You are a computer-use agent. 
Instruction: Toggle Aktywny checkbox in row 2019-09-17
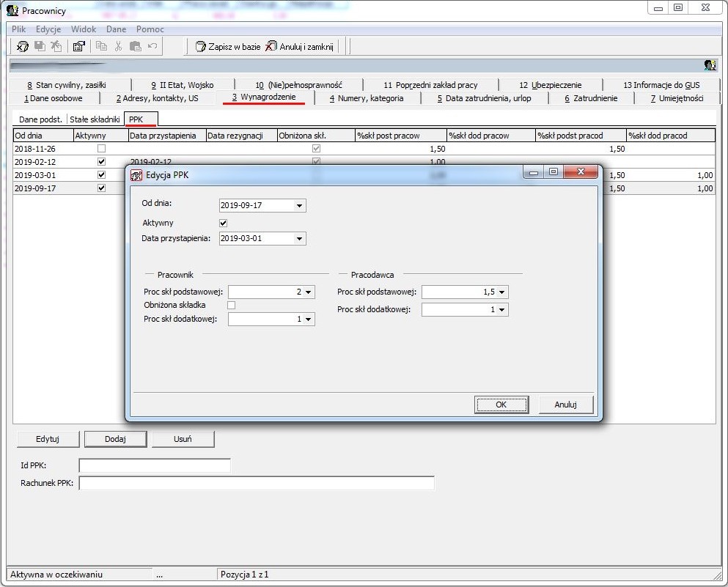point(101,188)
